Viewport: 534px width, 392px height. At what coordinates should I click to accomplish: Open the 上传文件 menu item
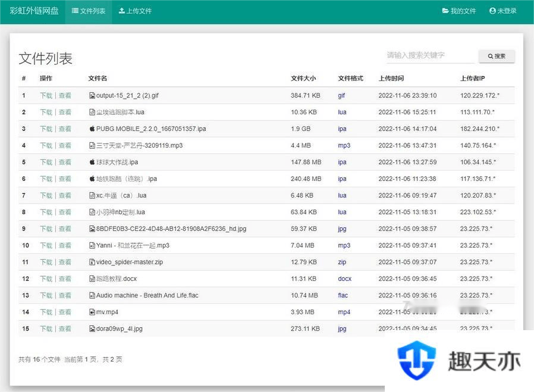(x=135, y=11)
